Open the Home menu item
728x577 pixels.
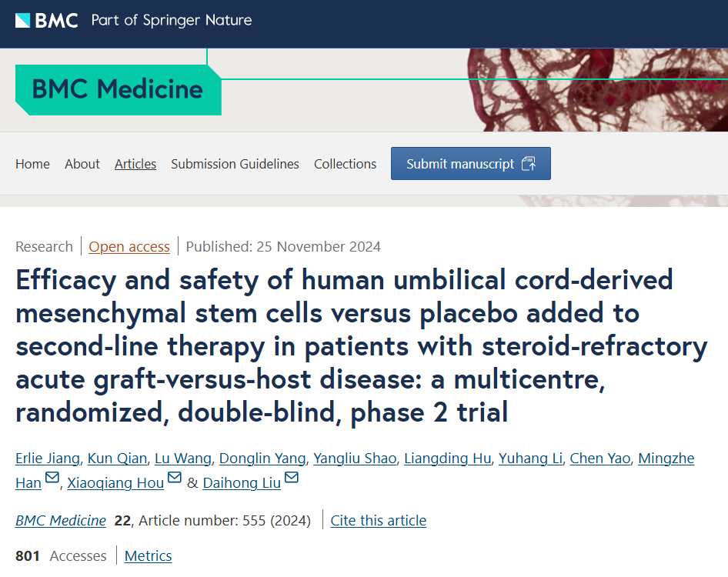click(x=32, y=164)
